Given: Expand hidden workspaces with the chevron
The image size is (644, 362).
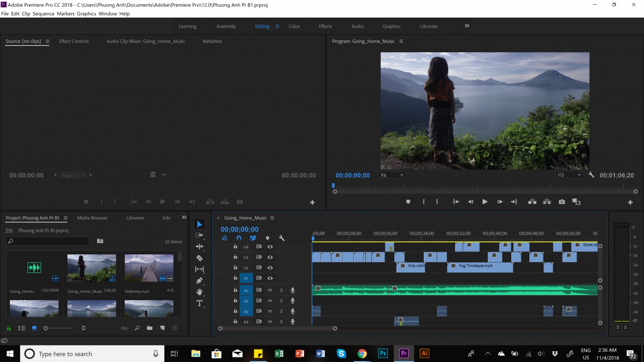Looking at the screenshot, I should pyautogui.click(x=467, y=26).
